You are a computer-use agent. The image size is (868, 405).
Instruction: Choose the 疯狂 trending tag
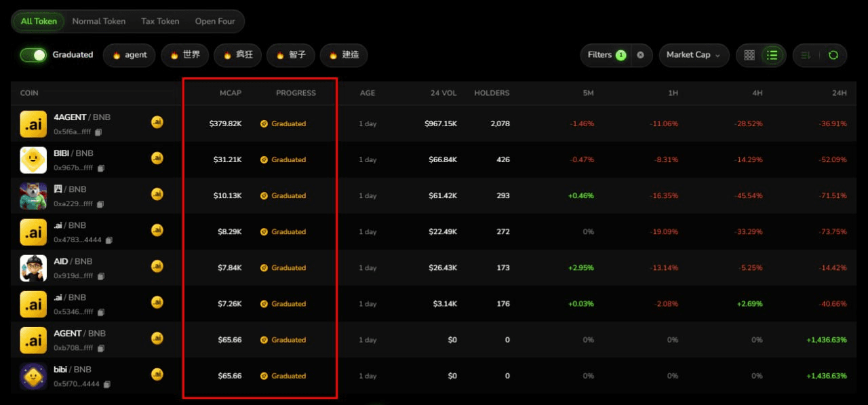pos(237,55)
